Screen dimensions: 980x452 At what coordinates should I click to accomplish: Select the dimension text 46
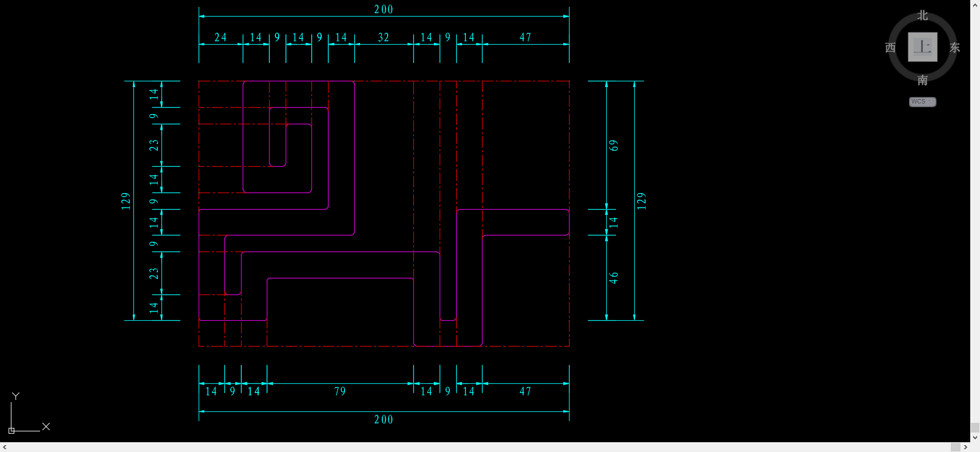pos(614,278)
